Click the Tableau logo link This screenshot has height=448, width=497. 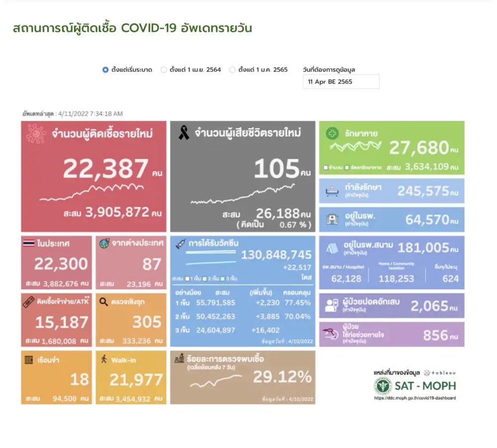pyautogui.click(x=439, y=372)
